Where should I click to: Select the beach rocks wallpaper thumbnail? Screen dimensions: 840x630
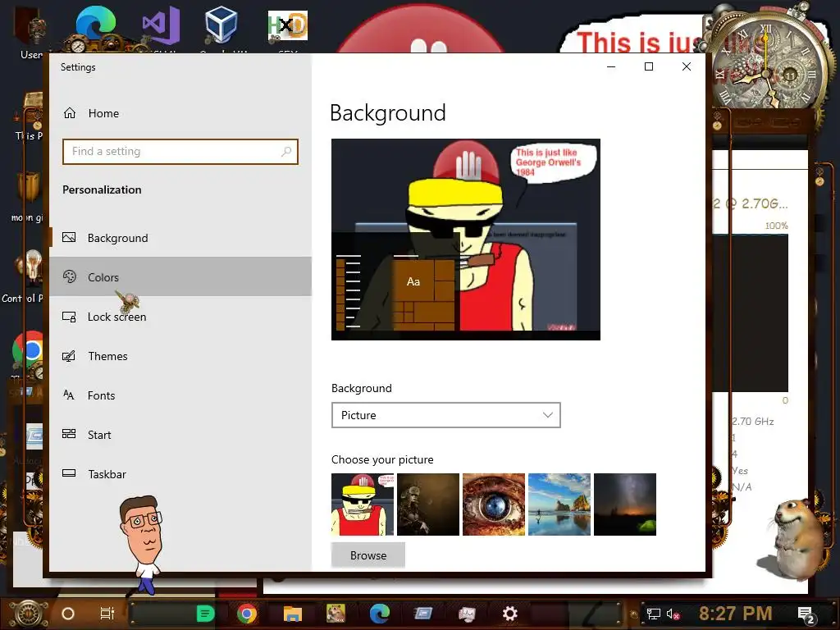[x=559, y=504]
